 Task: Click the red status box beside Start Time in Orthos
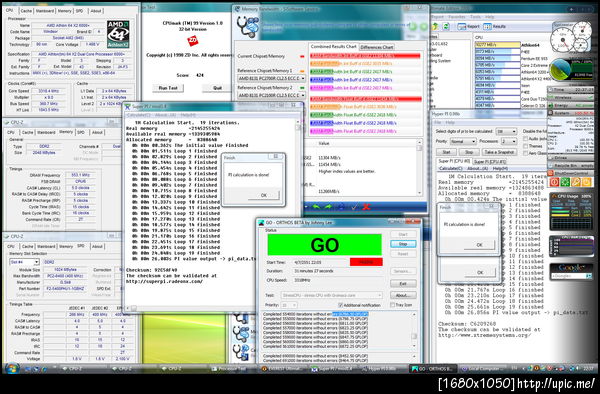(366, 262)
